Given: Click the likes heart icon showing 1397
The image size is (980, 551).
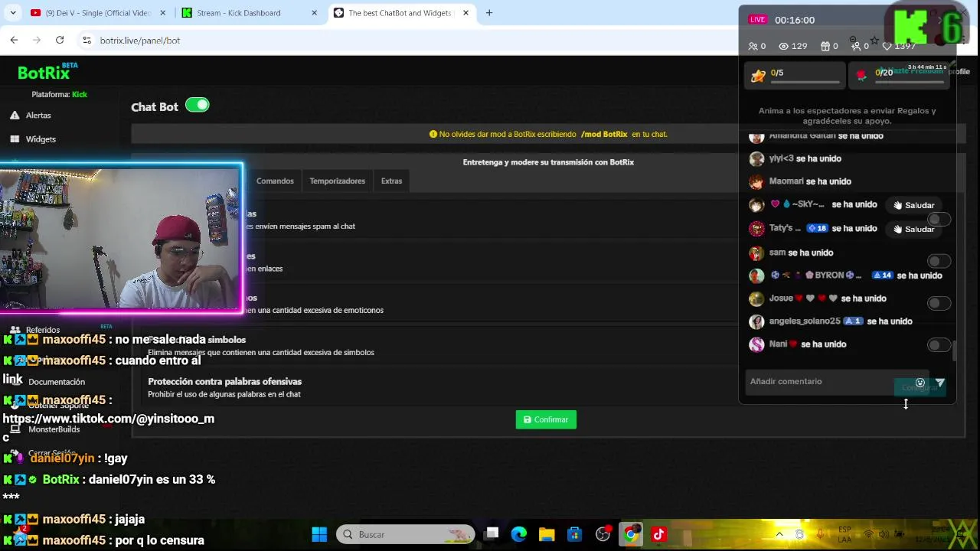Looking at the screenshot, I should pyautogui.click(x=887, y=46).
